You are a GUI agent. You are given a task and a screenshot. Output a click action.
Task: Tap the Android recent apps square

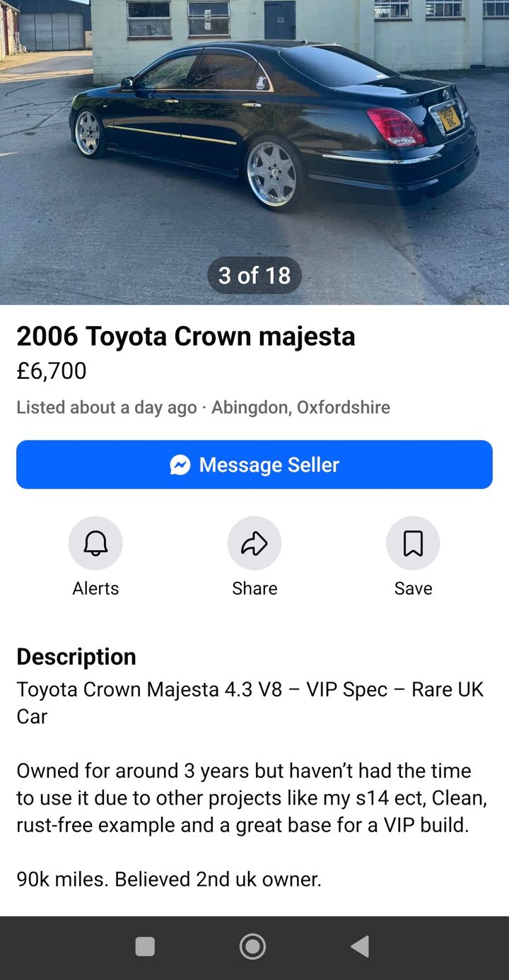pos(145,946)
